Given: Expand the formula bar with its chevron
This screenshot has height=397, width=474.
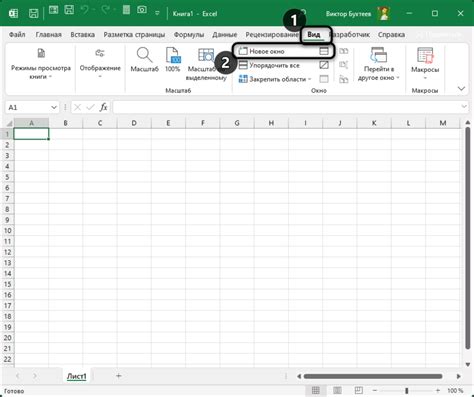Looking at the screenshot, I should 464,107.
